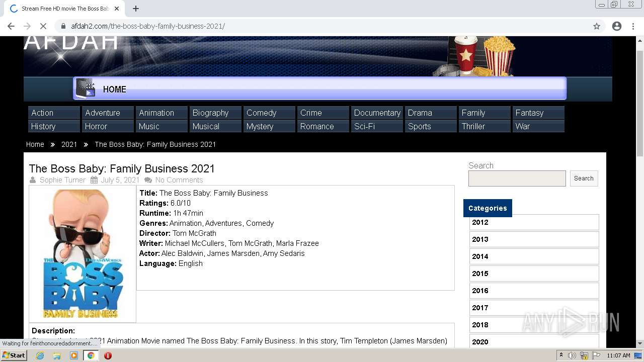
Task: Open the Crime genre
Action: click(323, 113)
